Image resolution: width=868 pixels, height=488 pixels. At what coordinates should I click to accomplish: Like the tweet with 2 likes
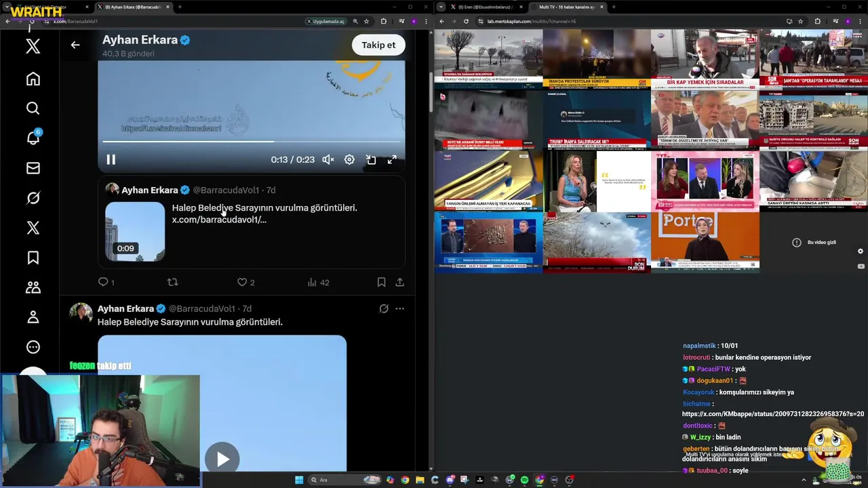pyautogui.click(x=245, y=282)
